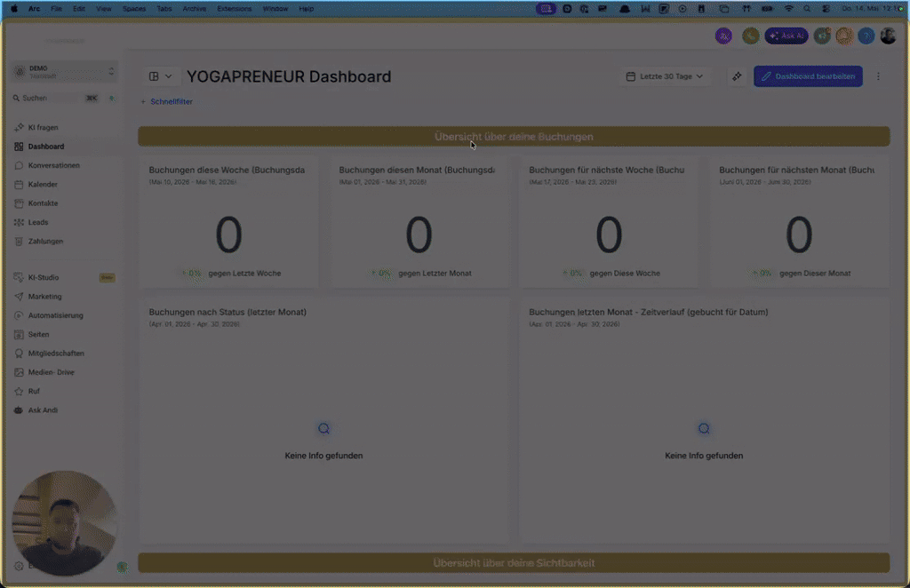
Task: Click the Übersicht über deine Buchungen banner
Action: click(x=514, y=137)
